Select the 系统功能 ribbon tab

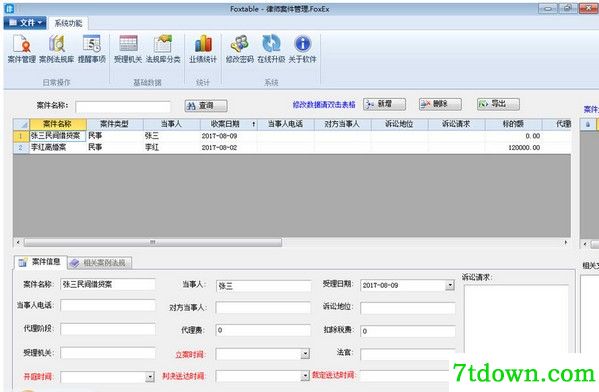[68, 23]
